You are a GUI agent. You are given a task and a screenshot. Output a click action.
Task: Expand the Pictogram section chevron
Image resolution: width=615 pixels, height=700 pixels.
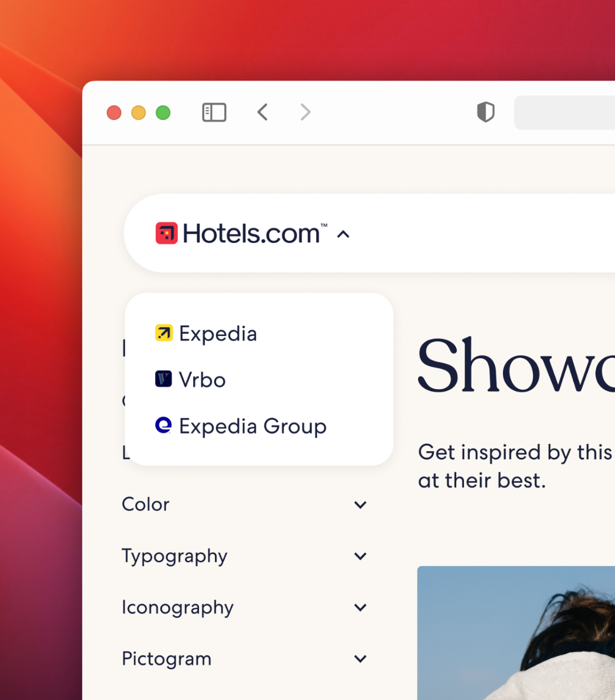pyautogui.click(x=360, y=659)
